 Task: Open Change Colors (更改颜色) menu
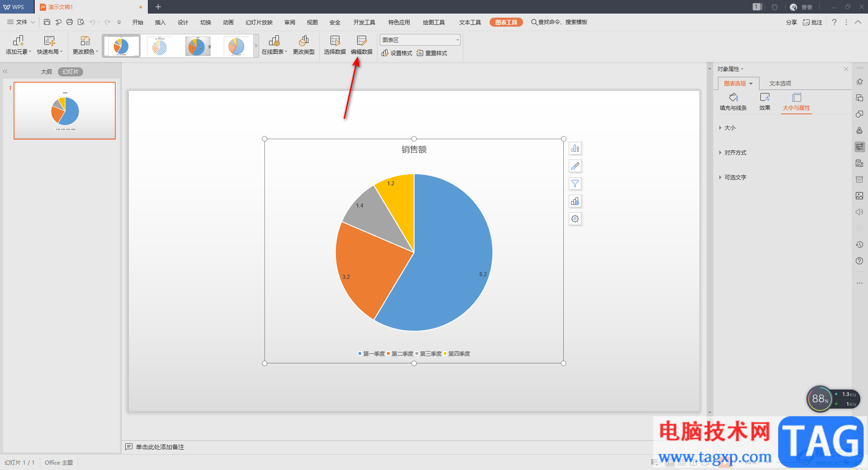85,45
